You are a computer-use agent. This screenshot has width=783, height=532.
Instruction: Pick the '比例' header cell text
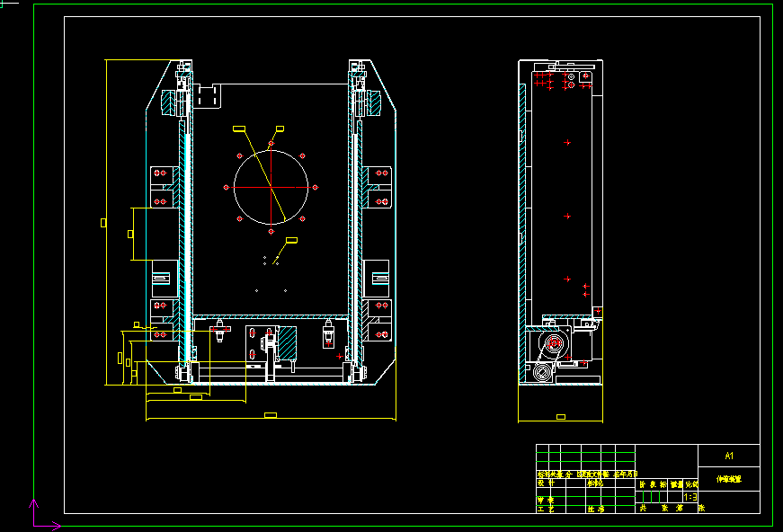[x=691, y=484]
